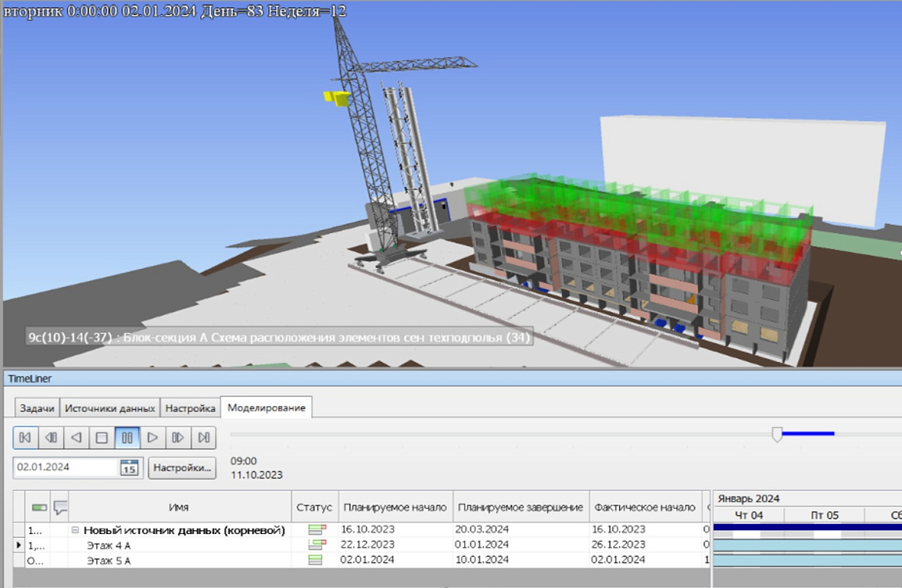Jump to end of simulation
The image size is (902, 588).
(x=204, y=438)
